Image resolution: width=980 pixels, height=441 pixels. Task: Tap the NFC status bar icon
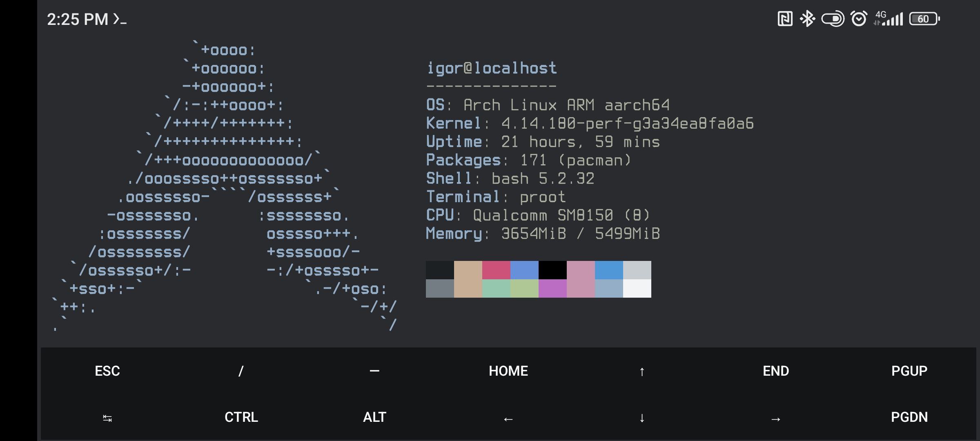(785, 19)
